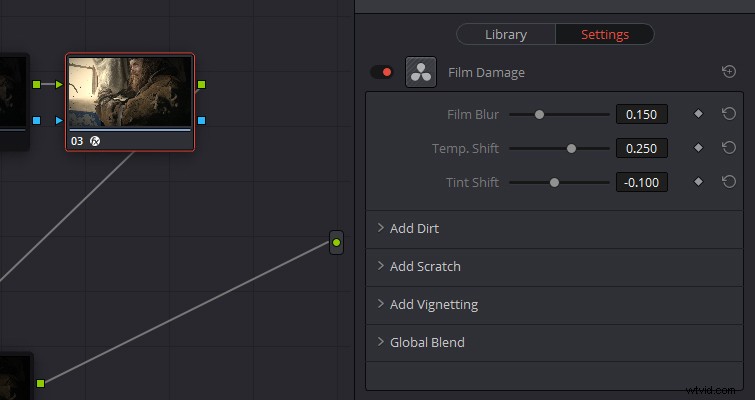
Task: Click the FX badge on node 03
Action: coord(95,141)
